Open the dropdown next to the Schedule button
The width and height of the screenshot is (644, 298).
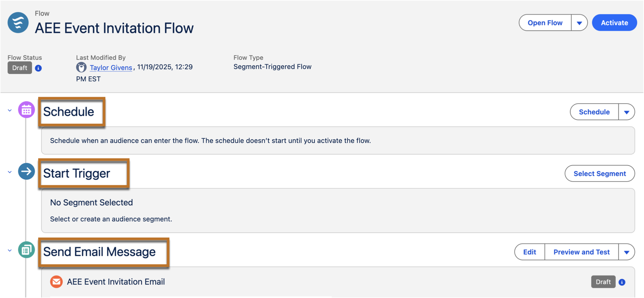(626, 112)
